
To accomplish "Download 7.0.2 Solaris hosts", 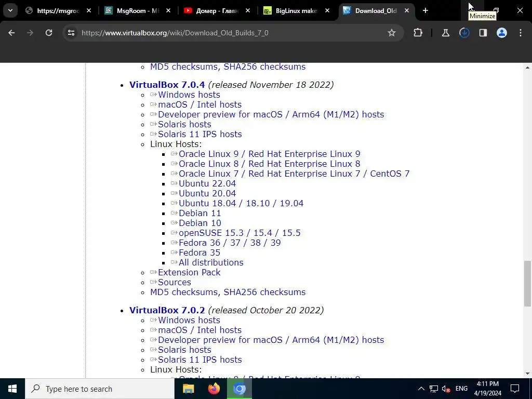I will [x=184, y=350].
